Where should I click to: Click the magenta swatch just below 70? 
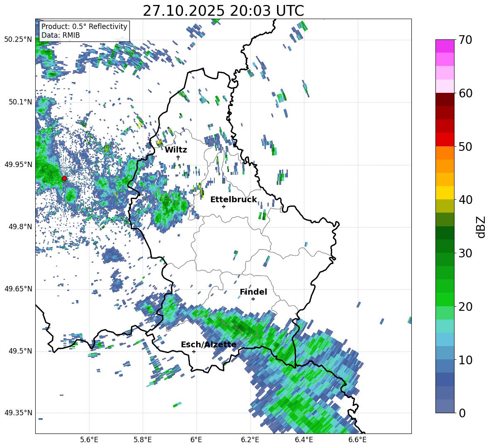click(445, 46)
